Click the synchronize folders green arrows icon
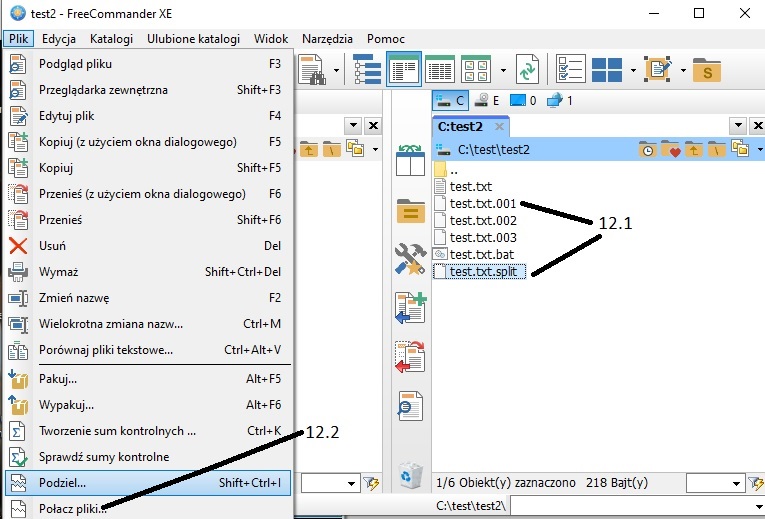The height and width of the screenshot is (519, 765). click(527, 70)
